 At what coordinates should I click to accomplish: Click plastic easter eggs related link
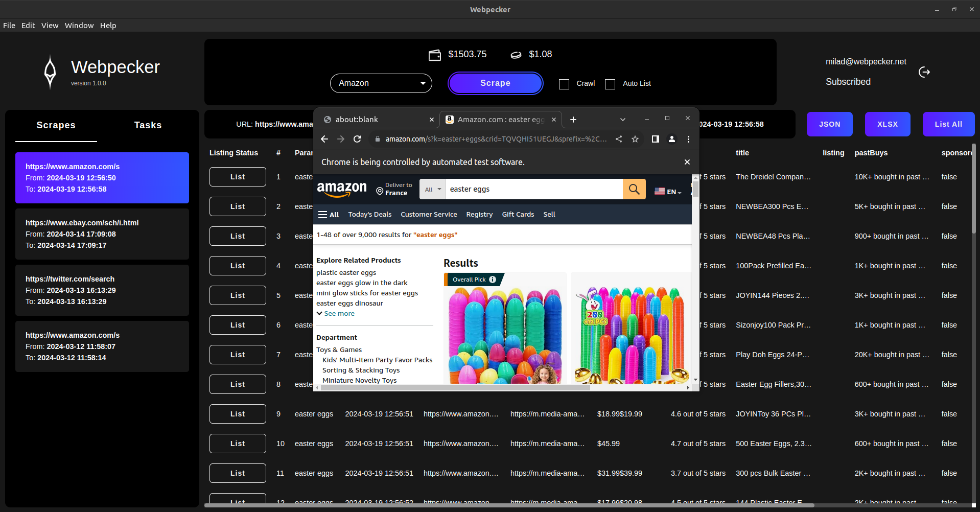(346, 273)
